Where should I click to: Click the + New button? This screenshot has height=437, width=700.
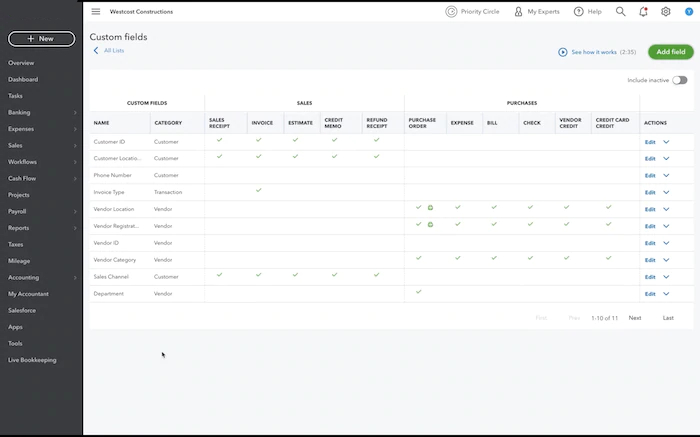point(41,39)
